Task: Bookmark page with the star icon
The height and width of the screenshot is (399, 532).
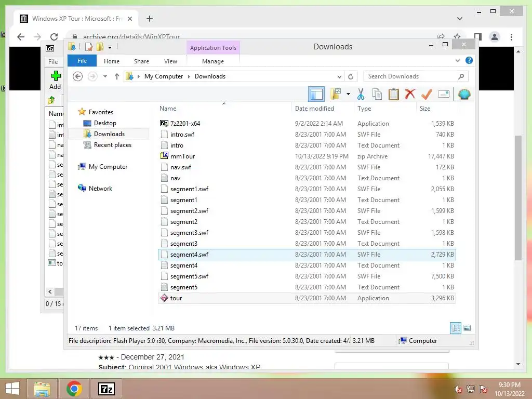Action: (x=457, y=37)
